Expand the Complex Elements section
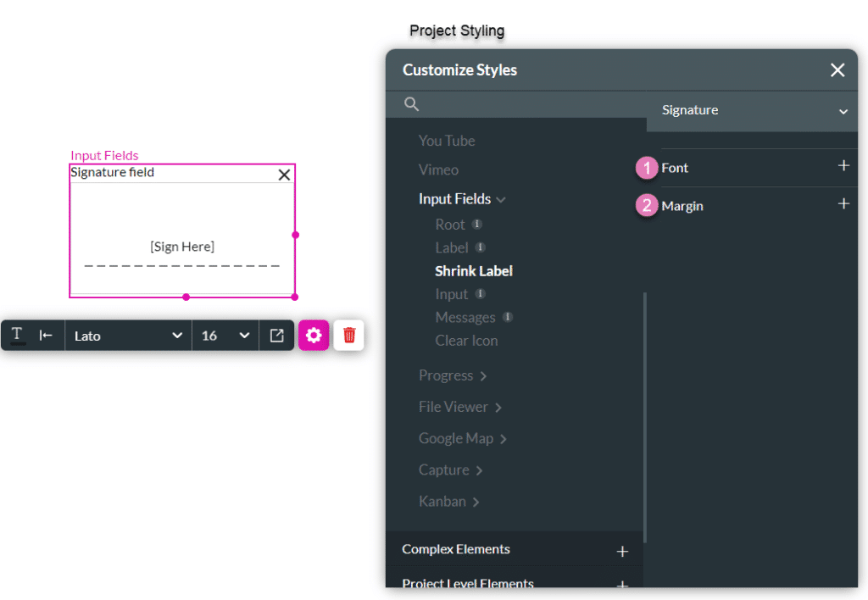Viewport: 868px width, 600px height. (622, 550)
